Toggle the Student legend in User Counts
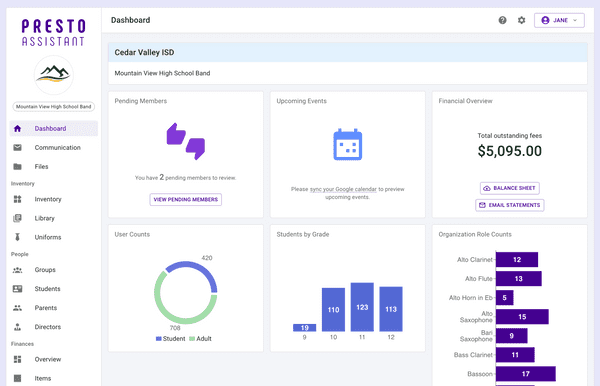600x386 pixels. (170, 339)
